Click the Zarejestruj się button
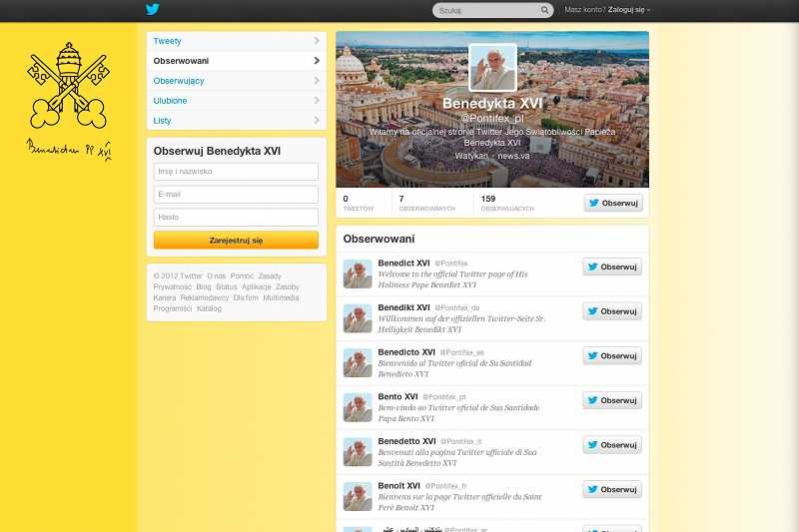 click(x=236, y=241)
